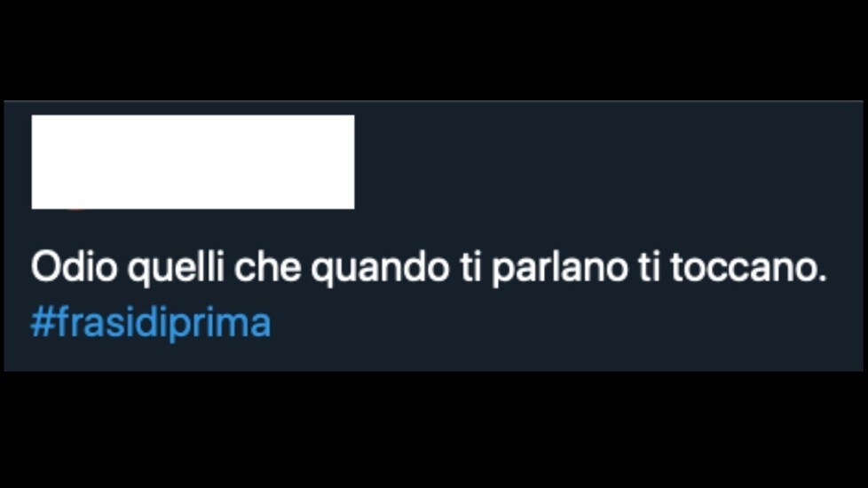This screenshot has height=488, width=868.
Task: Click the black bar below the tweet
Action: (x=434, y=430)
